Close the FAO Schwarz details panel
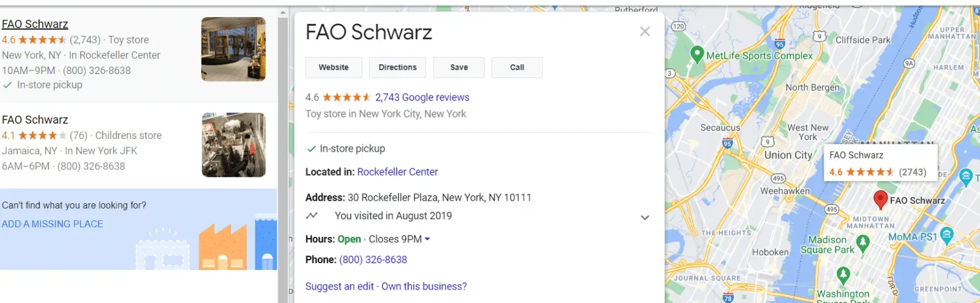The height and width of the screenshot is (303, 980). [645, 31]
